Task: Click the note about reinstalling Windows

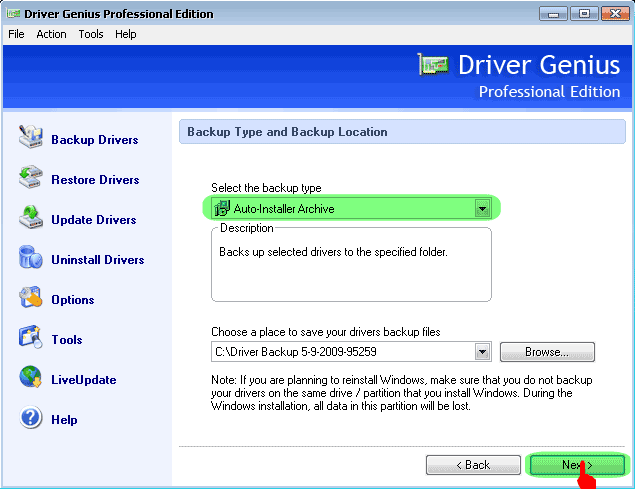Action: (x=401, y=393)
